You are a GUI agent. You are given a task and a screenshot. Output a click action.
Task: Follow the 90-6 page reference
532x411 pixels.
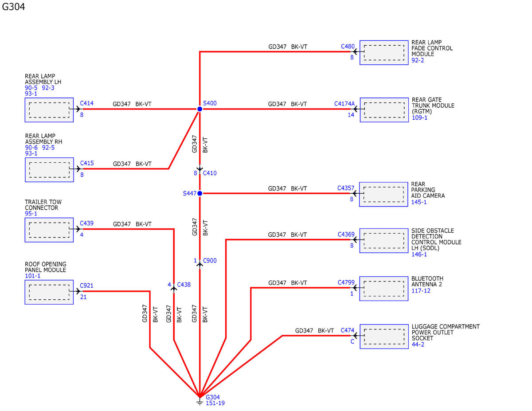click(31, 148)
